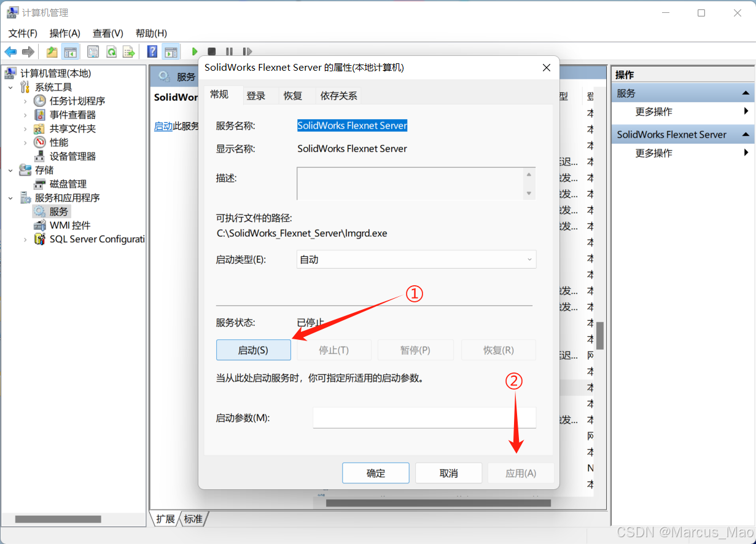This screenshot has width=756, height=544.
Task: Switch to the 依存关系 tab
Action: click(339, 95)
